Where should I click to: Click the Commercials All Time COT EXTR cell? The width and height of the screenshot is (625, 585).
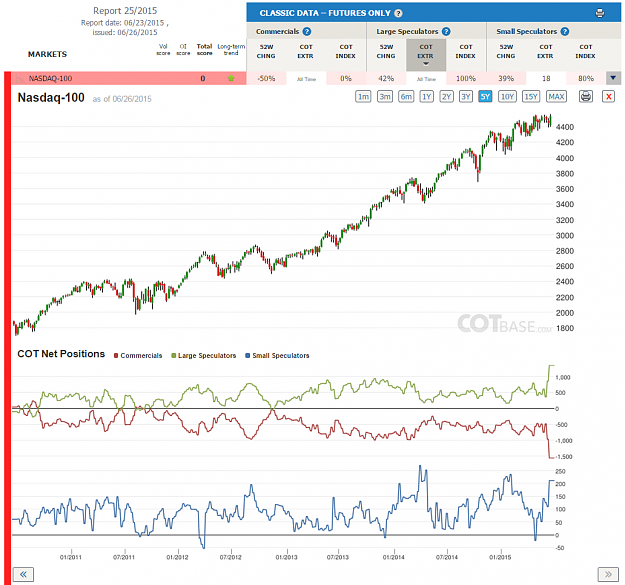306,79
